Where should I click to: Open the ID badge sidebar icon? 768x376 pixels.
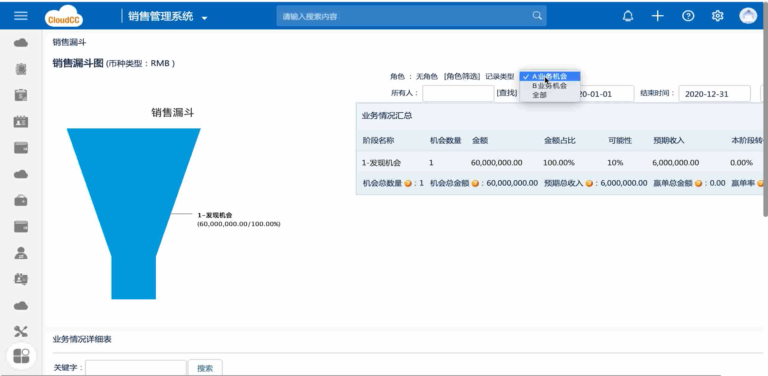click(21, 279)
